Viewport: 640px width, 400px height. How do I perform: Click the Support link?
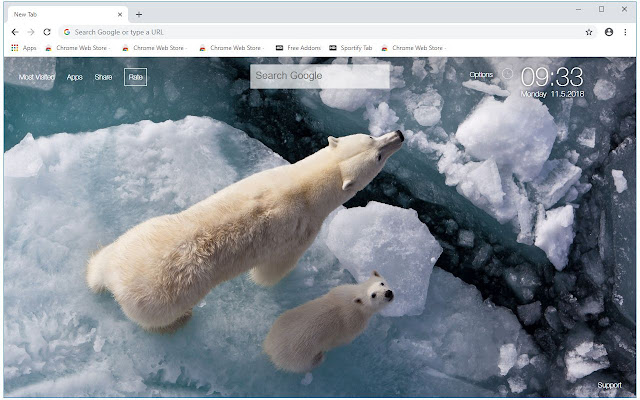tap(609, 385)
